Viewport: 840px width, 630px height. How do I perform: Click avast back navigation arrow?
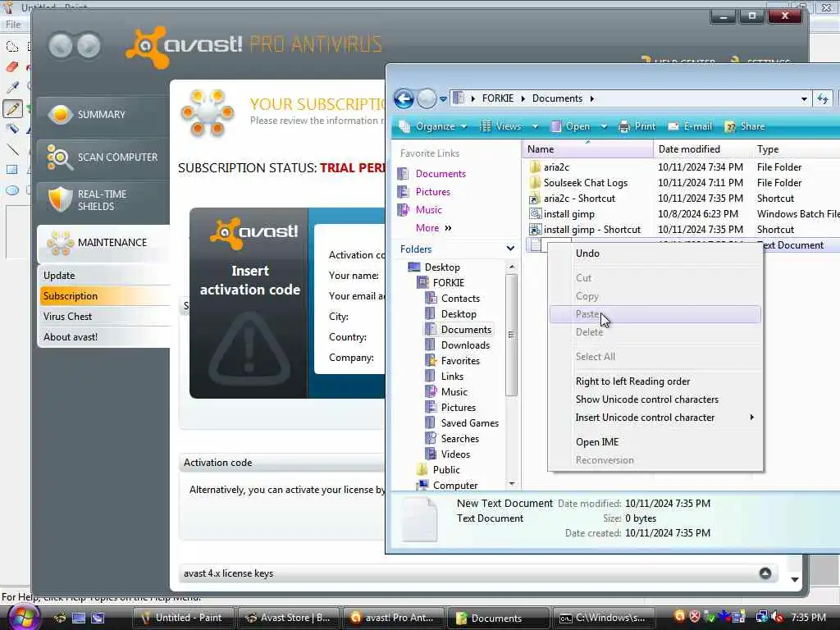click(60, 46)
